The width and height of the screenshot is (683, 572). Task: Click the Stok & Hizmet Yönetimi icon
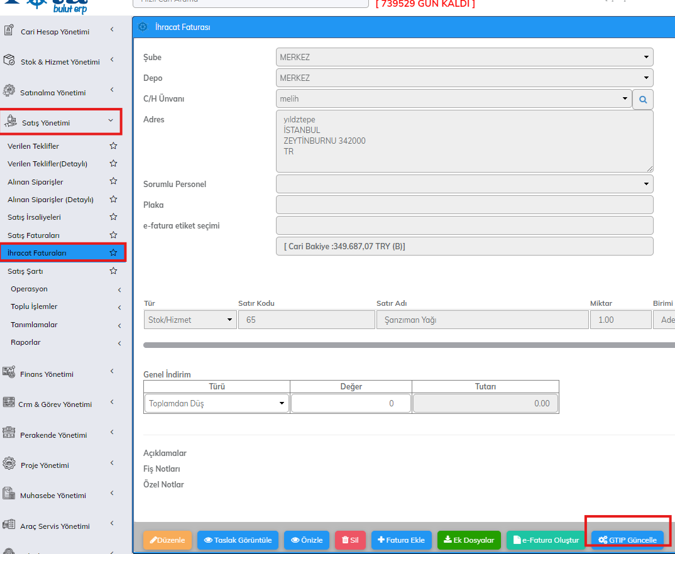pos(9,61)
